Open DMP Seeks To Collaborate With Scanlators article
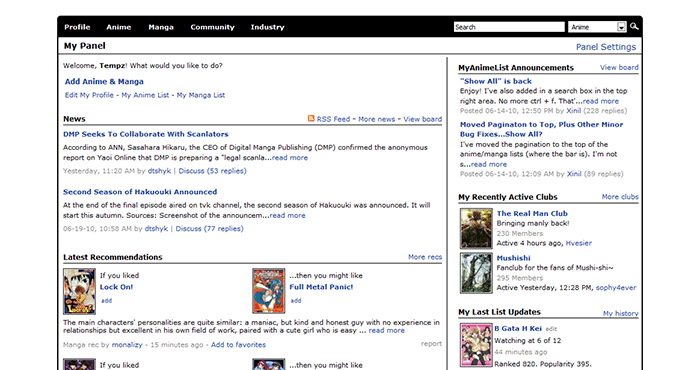 point(146,134)
